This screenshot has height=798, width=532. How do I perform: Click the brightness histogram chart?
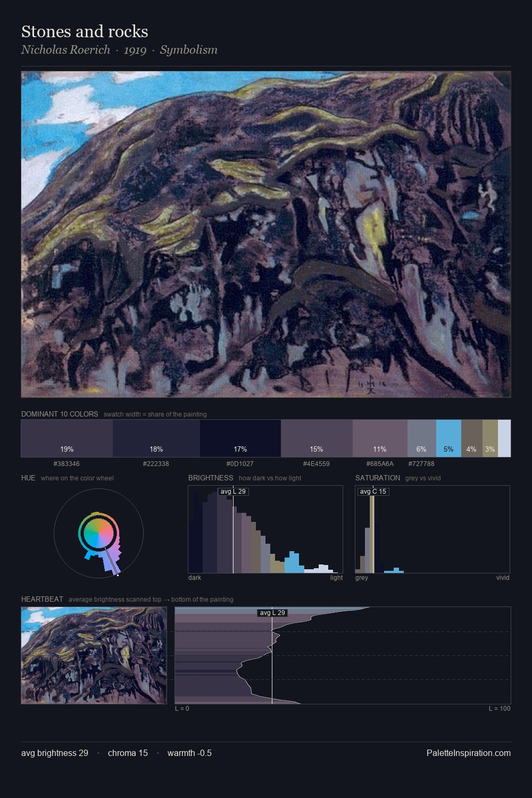(265, 529)
